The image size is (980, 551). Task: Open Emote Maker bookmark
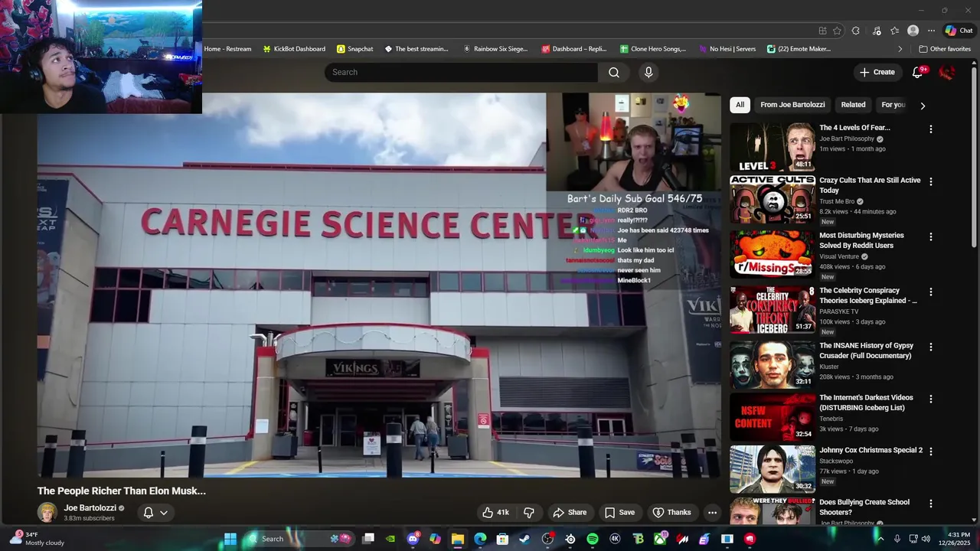click(x=799, y=49)
